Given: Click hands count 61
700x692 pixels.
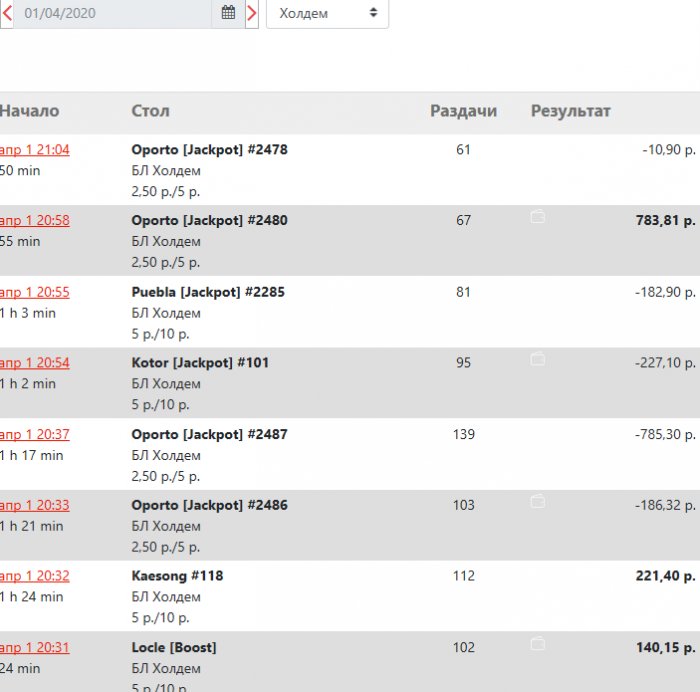Looking at the screenshot, I should click(463, 150).
